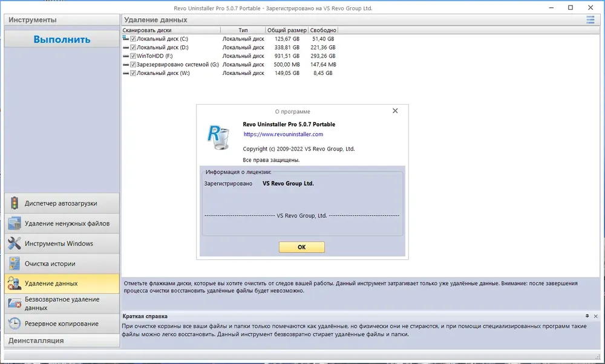Click the Junk Files Cleaner icon

(15, 223)
